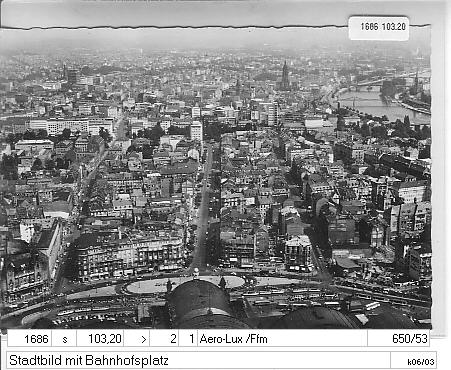
Task: Click the record number field 1686
Action: coord(29,339)
